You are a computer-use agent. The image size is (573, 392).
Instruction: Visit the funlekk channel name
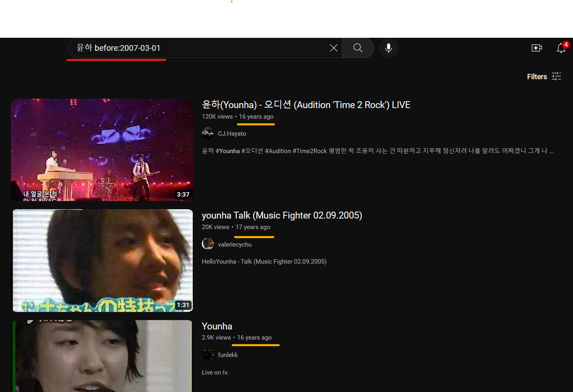(228, 355)
